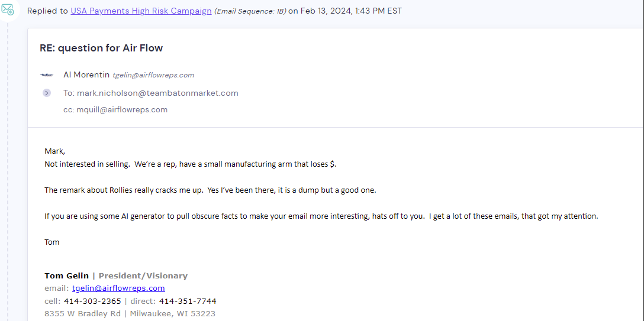Click the sender name Al Morentin
Image resolution: width=644 pixels, height=321 pixels.
pyautogui.click(x=86, y=74)
